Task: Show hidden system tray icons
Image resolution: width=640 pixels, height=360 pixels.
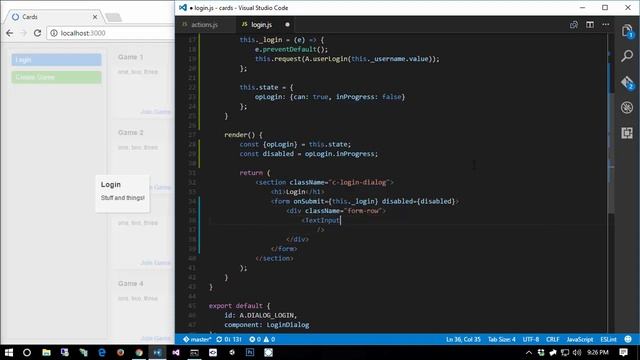Action: click(529, 352)
